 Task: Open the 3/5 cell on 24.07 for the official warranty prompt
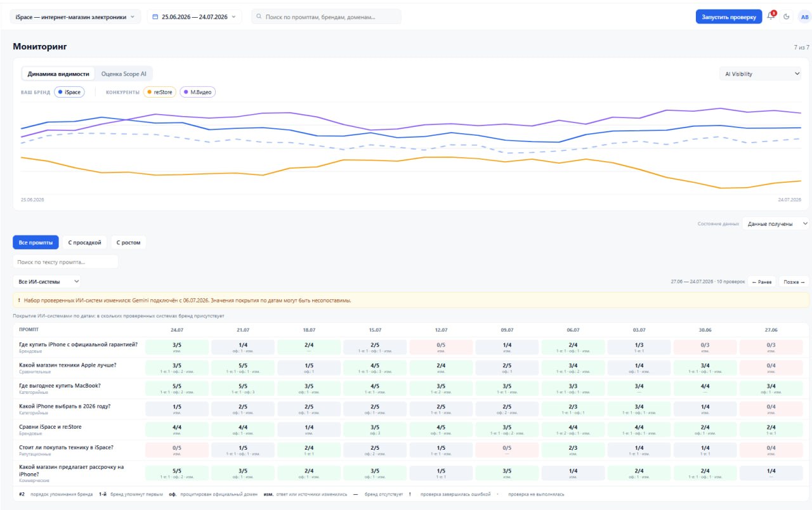point(177,347)
